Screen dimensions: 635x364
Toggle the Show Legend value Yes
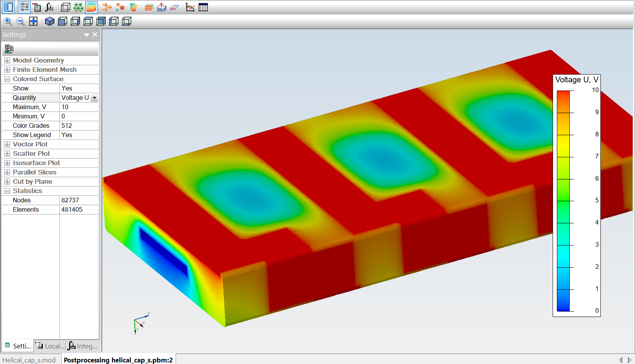pos(79,135)
